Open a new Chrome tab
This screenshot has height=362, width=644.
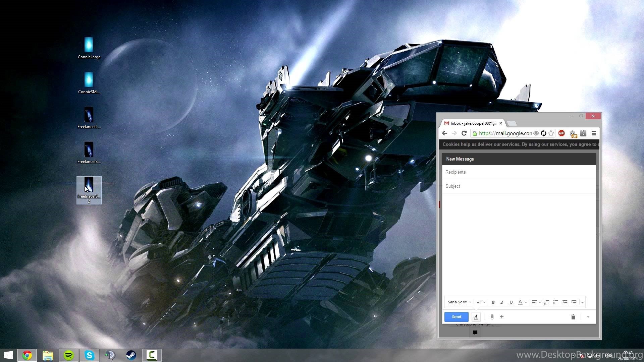point(512,124)
